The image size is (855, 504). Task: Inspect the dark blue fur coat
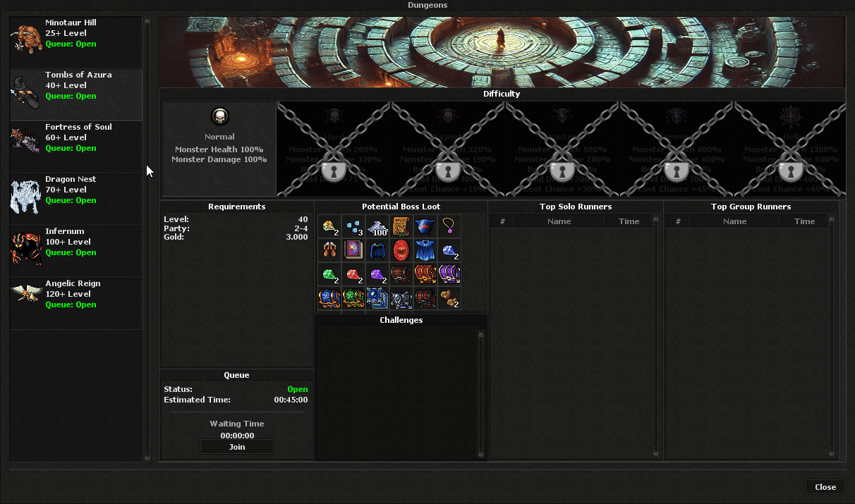377,251
